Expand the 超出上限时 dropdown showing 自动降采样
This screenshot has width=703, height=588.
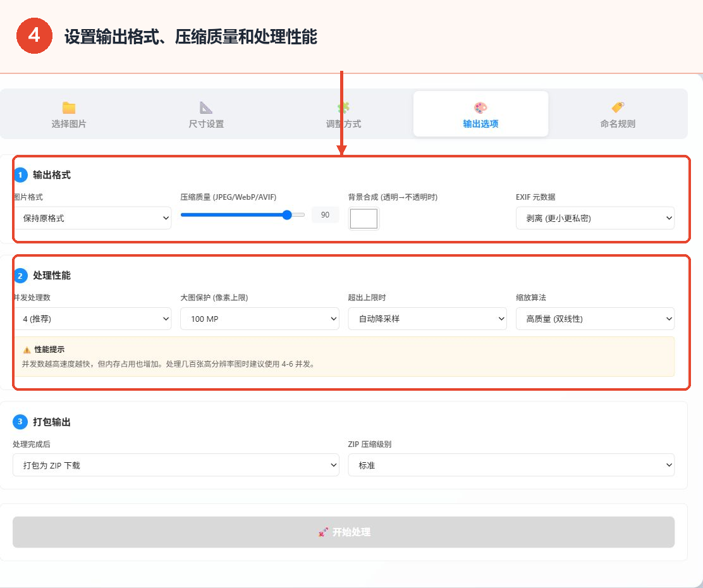tap(427, 319)
